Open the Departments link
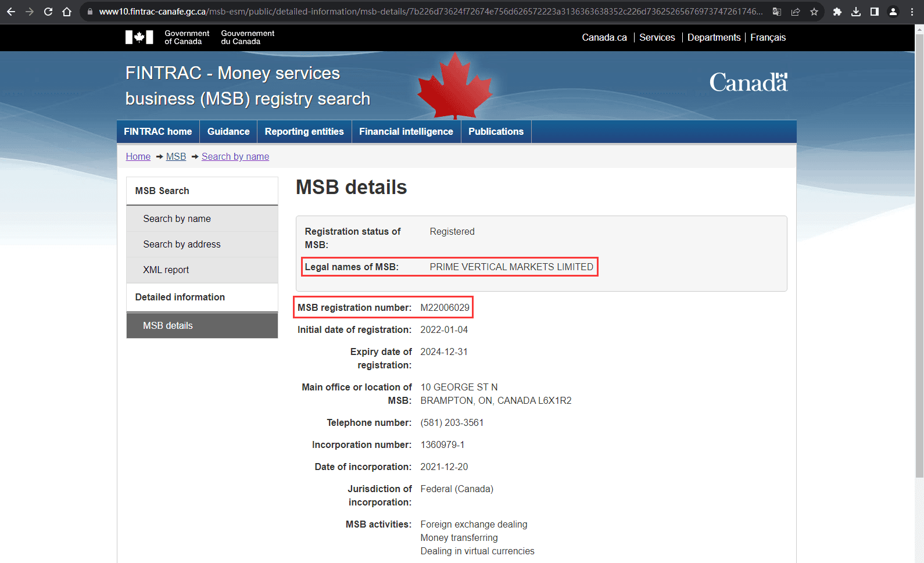Image resolution: width=924 pixels, height=563 pixels. pyautogui.click(x=714, y=37)
